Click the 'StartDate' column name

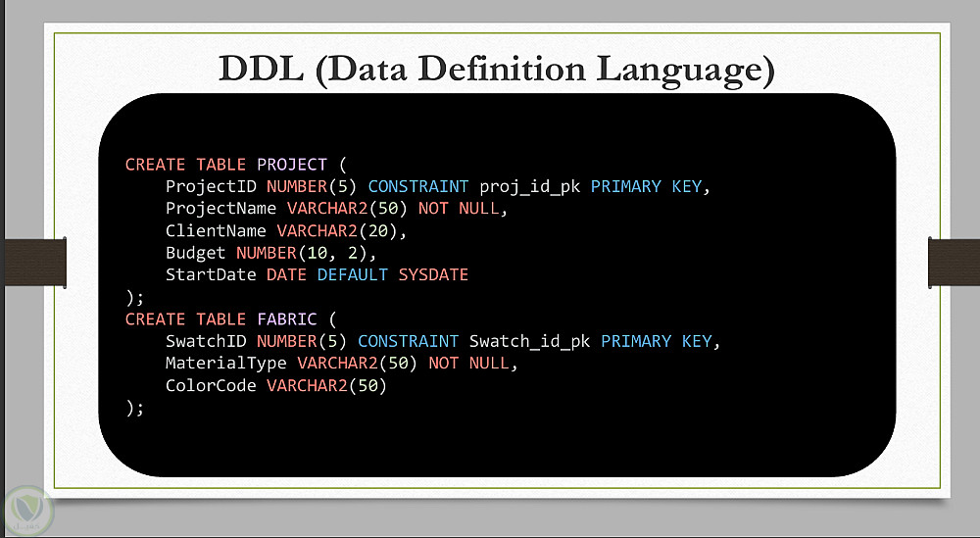click(211, 275)
